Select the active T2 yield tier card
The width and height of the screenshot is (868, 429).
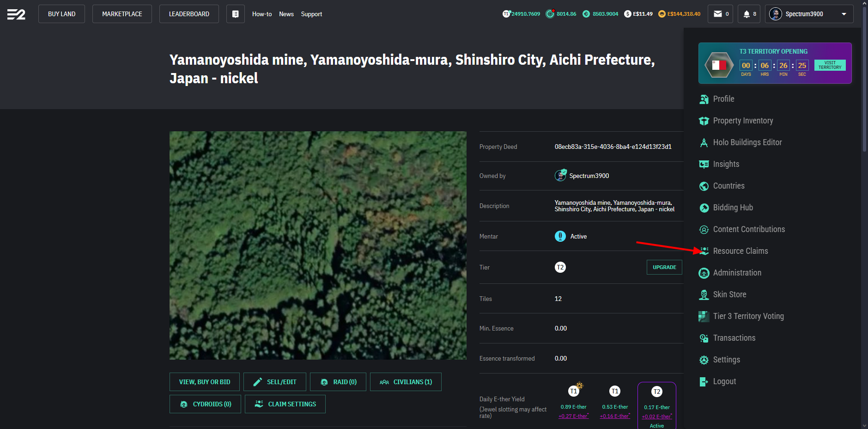tap(656, 405)
